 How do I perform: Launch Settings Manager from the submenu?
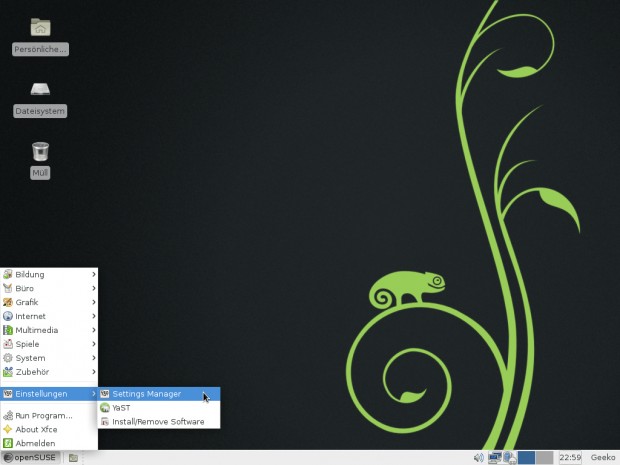(159, 393)
